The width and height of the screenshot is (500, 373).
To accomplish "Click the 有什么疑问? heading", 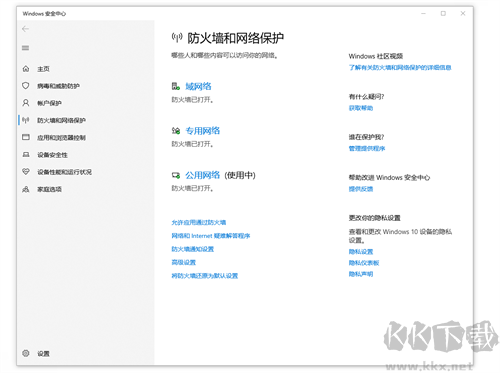I will 366,97.
